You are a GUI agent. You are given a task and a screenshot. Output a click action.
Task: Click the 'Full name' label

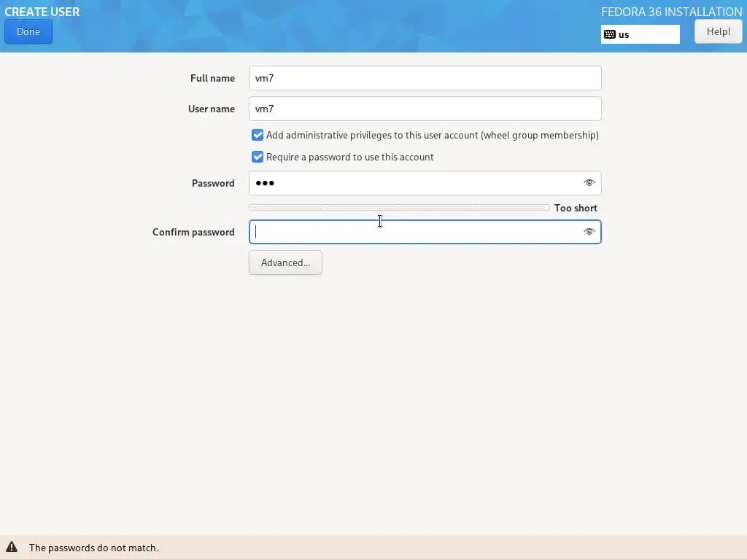[x=212, y=78]
